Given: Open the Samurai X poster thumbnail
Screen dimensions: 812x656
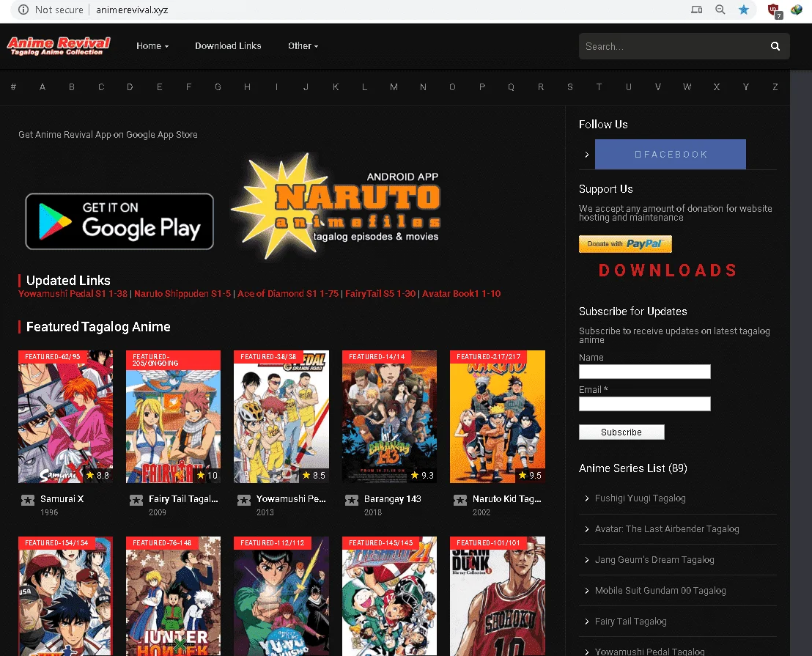Looking at the screenshot, I should (65, 417).
